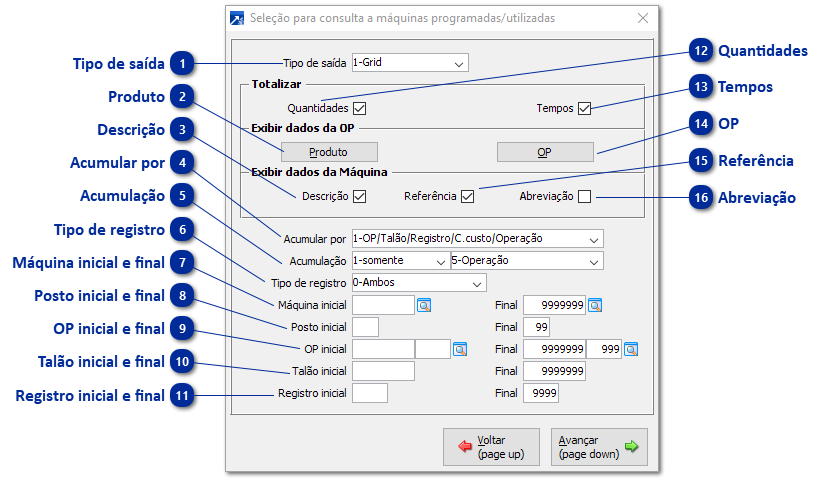This screenshot has height=483, width=824.
Task: Focus the Máquina inicial input field
Action: point(383,305)
